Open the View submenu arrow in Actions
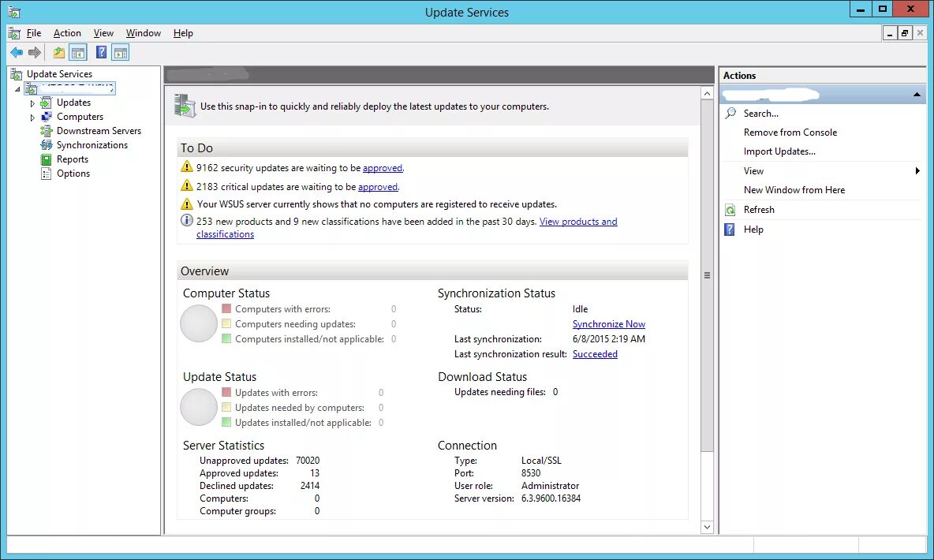 917,171
